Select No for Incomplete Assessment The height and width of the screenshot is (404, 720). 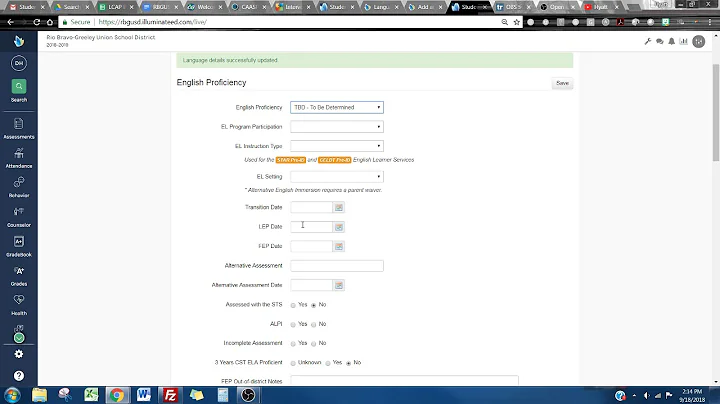314,344
